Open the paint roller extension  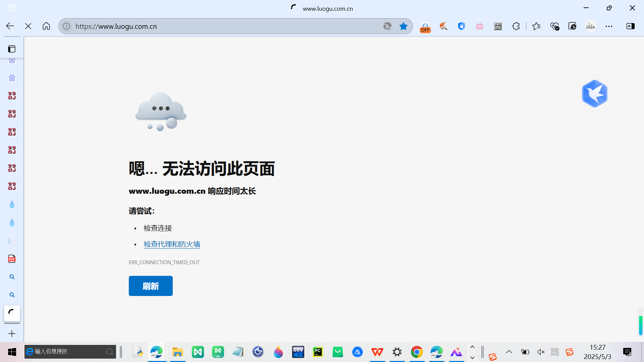(x=443, y=26)
